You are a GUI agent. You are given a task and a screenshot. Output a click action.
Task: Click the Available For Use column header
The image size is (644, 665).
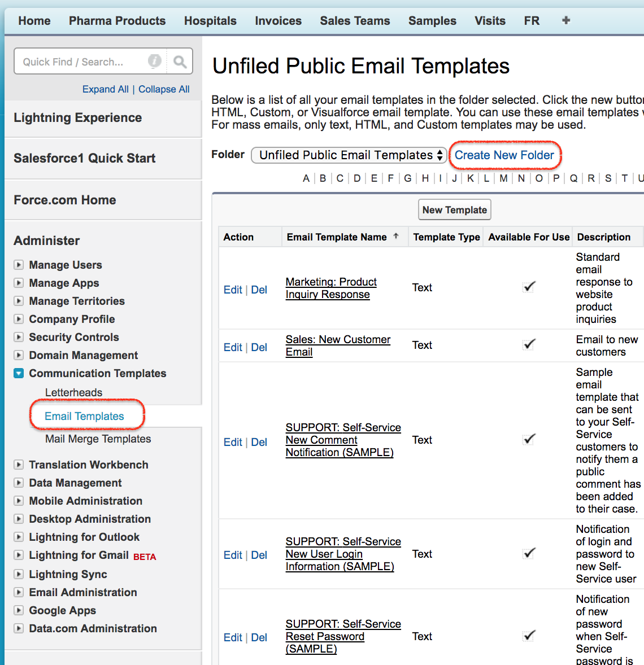pyautogui.click(x=529, y=237)
